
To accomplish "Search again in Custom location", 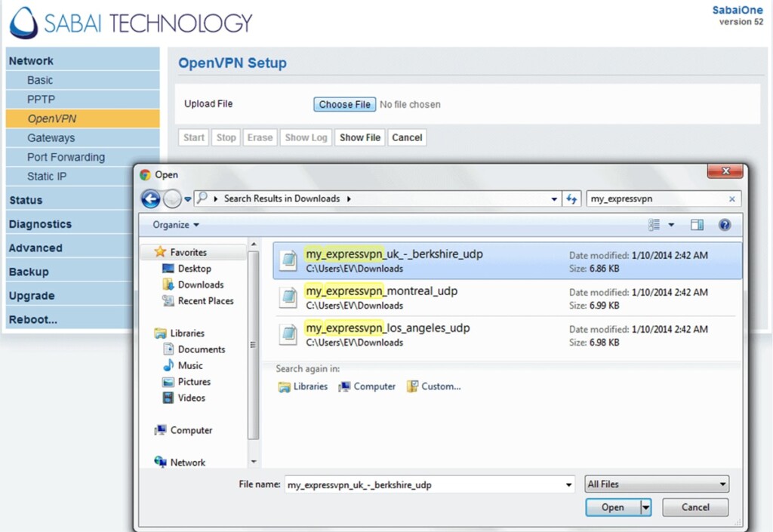I will point(433,386).
